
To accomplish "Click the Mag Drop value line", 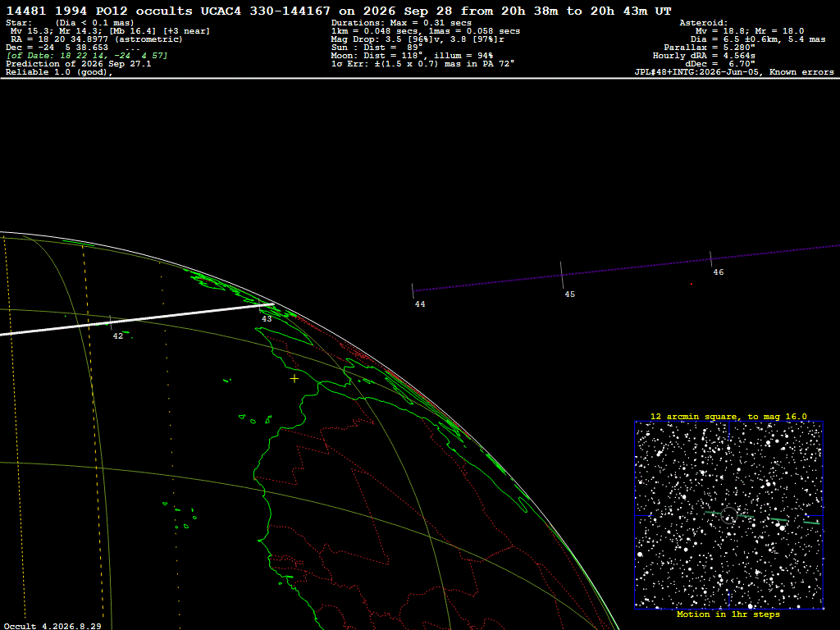I will 418,39.
